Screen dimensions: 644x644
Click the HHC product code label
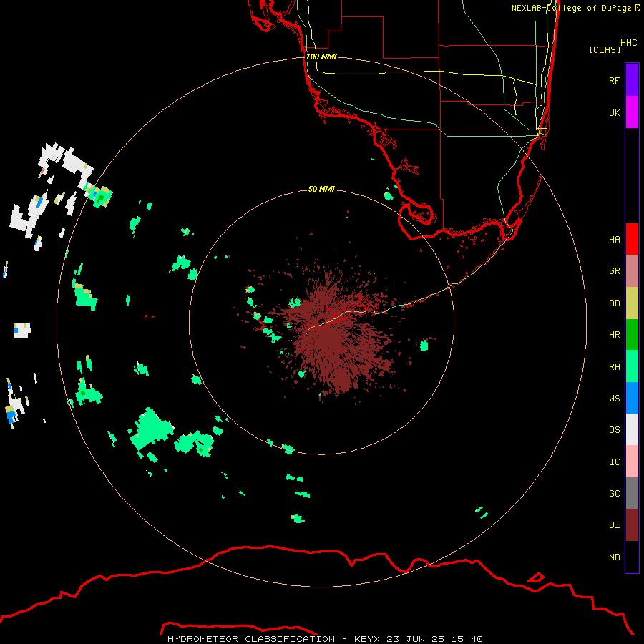pyautogui.click(x=628, y=43)
